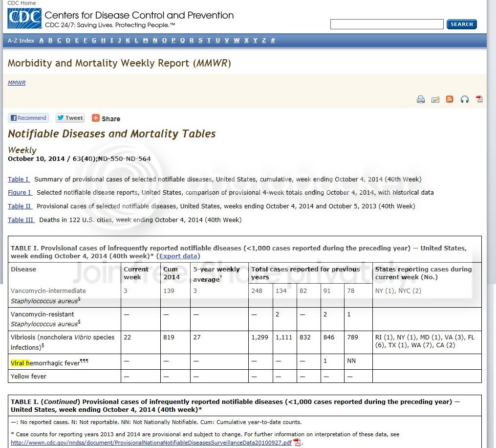Open the CDC Home link
This screenshot has width=496, height=448.
22,3
